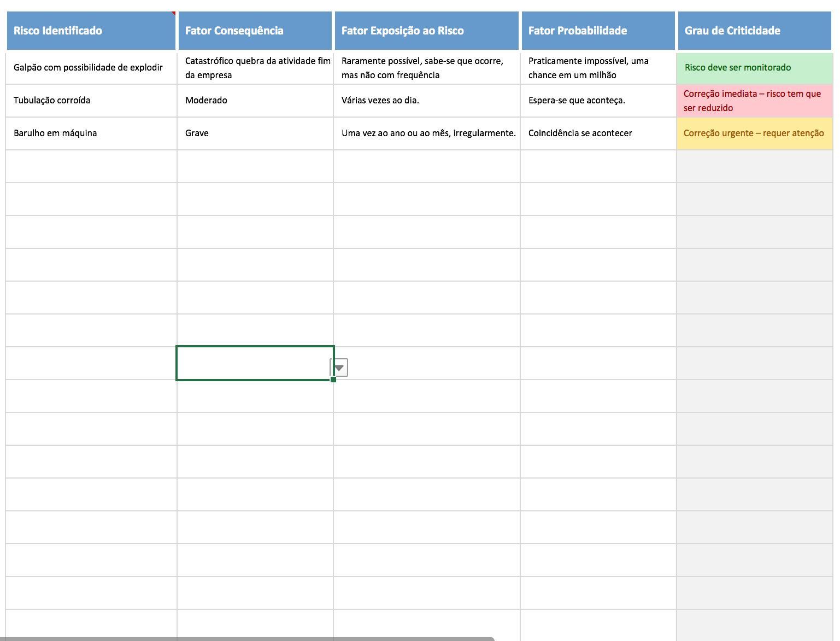840x641 pixels.
Task: Open the dropdown arrow beside the selected cell
Action: [339, 368]
